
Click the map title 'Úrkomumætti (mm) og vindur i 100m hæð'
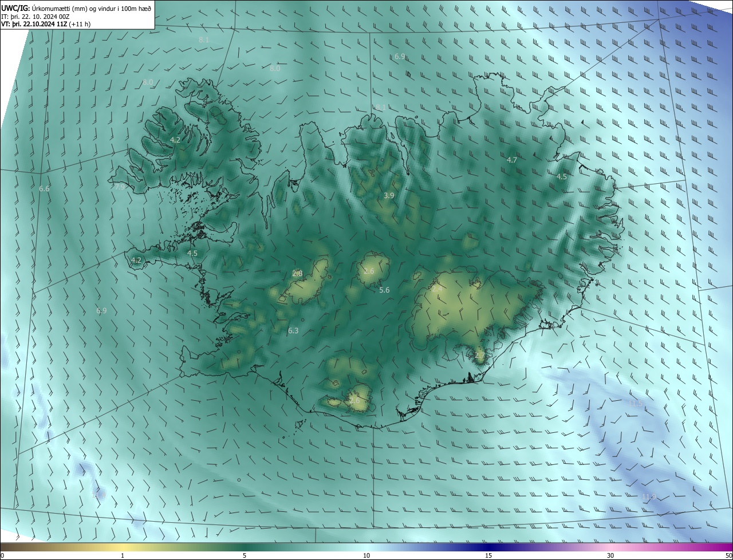[x=90, y=8]
